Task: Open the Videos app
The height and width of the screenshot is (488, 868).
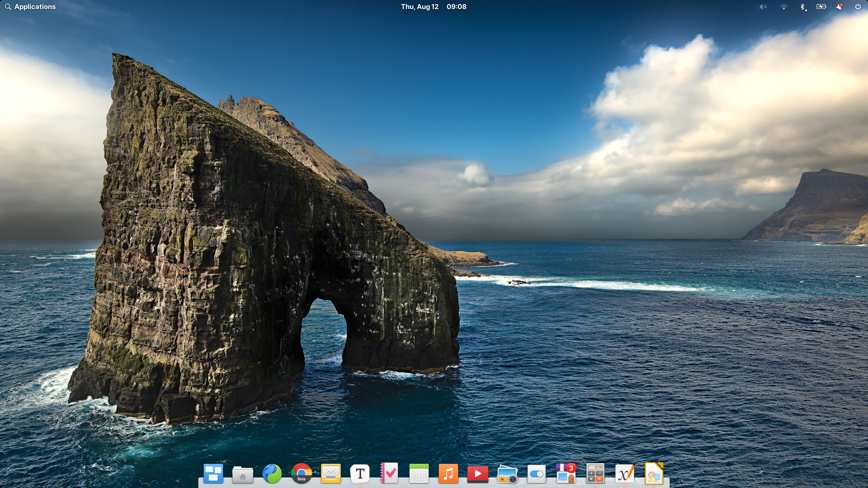Action: pyautogui.click(x=478, y=474)
